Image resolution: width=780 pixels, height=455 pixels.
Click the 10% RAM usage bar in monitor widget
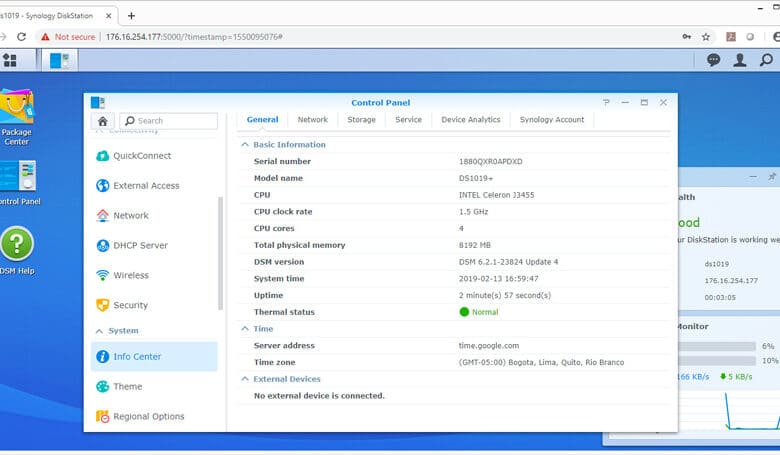[717, 361]
